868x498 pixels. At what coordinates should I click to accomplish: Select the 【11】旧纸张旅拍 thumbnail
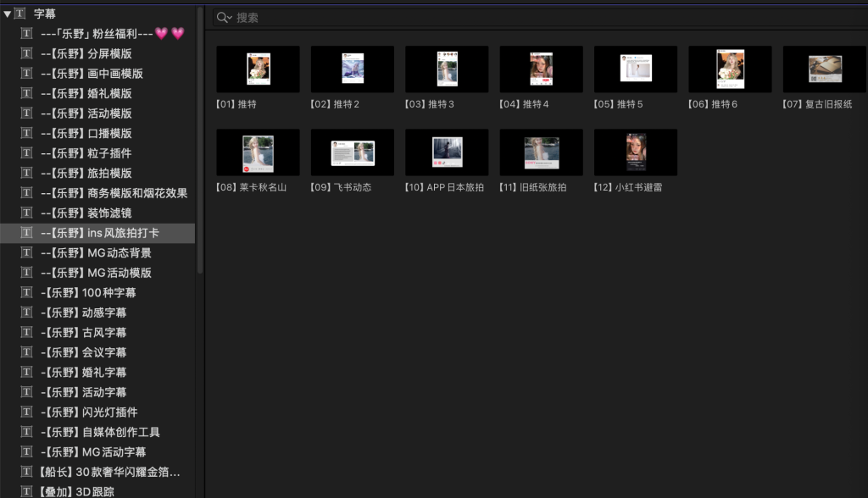tap(542, 152)
